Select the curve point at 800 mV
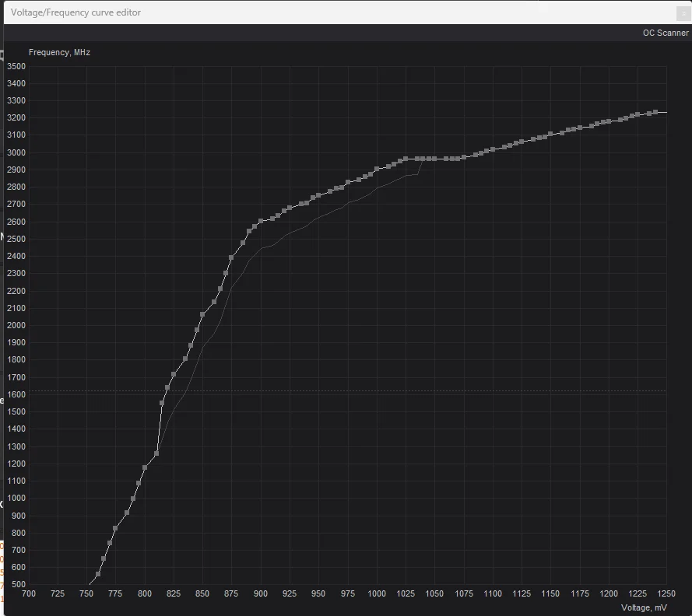Image resolution: width=692 pixels, height=616 pixels. pyautogui.click(x=144, y=467)
